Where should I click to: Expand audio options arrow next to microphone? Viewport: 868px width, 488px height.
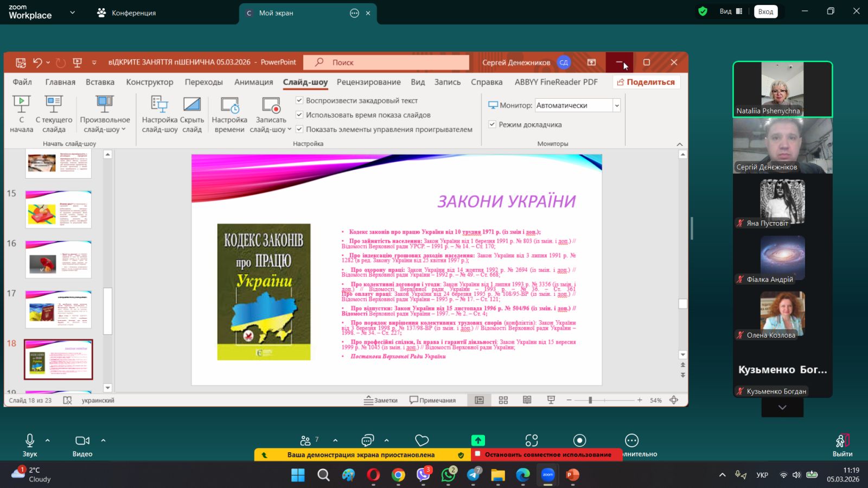coord(48,440)
